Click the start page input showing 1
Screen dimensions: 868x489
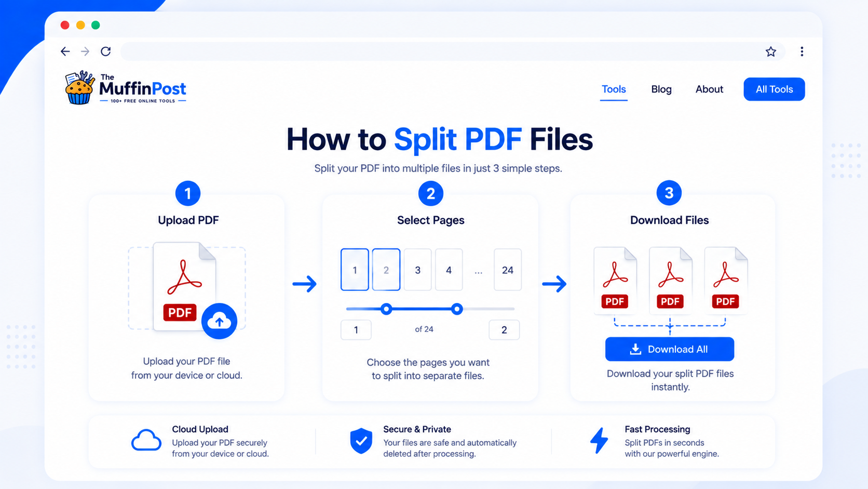(x=356, y=330)
